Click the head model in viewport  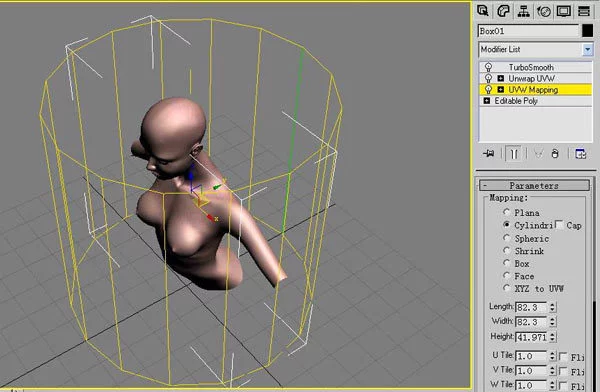click(173, 134)
